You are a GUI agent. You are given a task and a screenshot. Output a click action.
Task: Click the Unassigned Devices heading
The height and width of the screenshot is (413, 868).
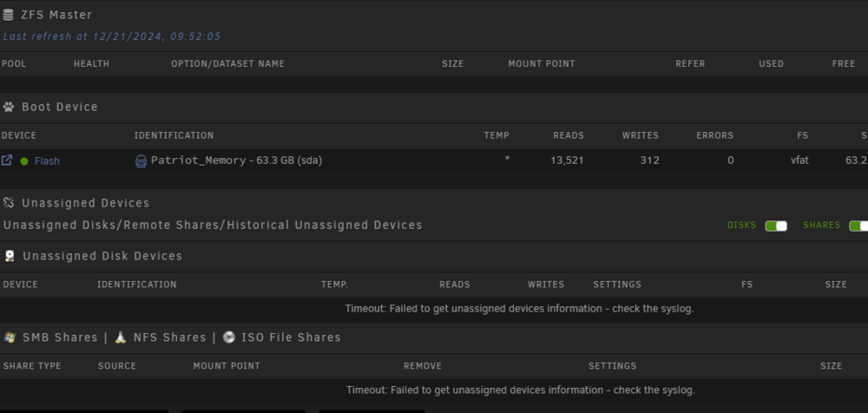click(x=86, y=203)
